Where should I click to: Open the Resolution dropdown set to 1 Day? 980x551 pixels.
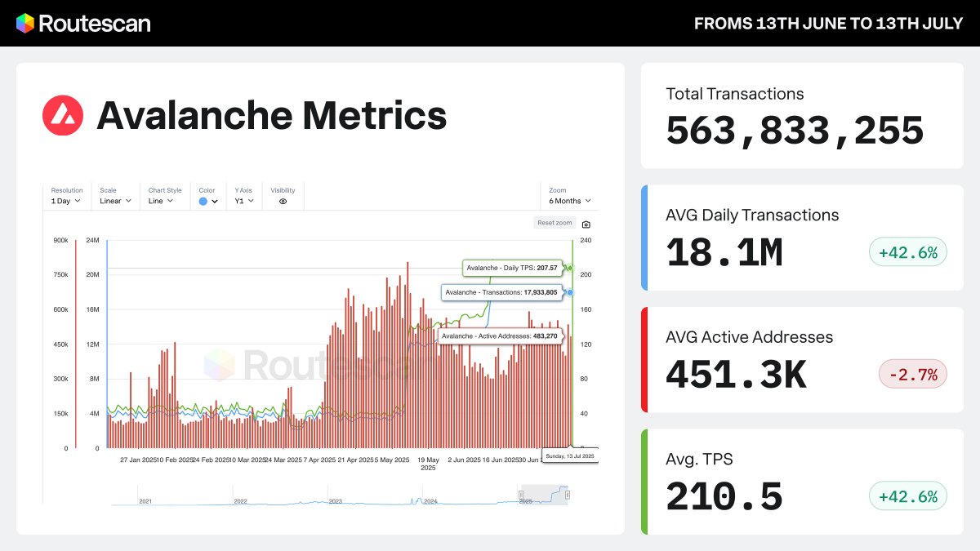66,201
